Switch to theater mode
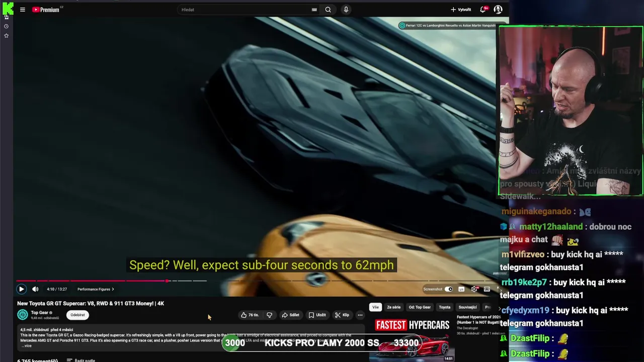 coord(487,289)
